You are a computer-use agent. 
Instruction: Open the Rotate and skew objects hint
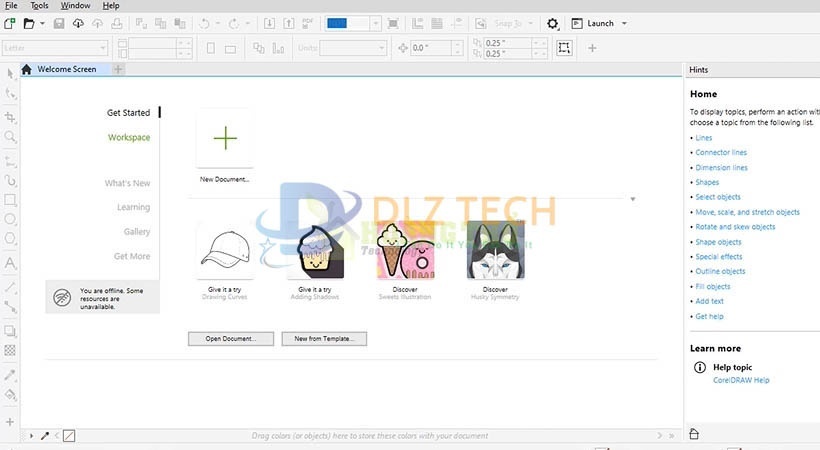(735, 227)
